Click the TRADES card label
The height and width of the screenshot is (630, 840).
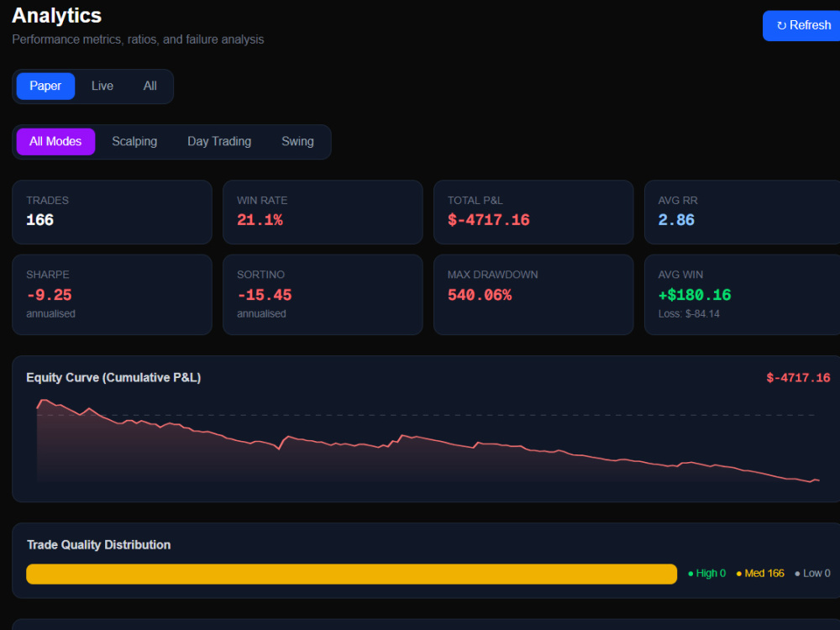pos(47,201)
